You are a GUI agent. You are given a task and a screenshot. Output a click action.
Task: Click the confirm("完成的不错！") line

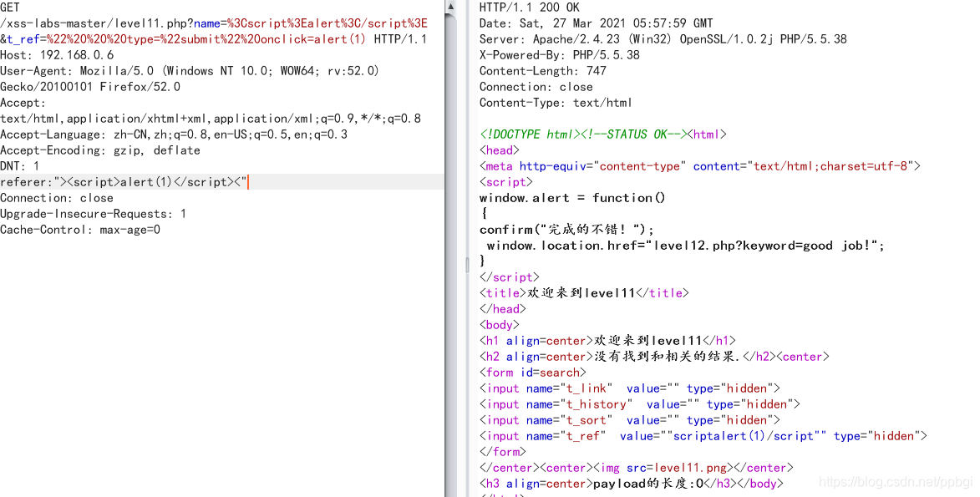coord(566,230)
